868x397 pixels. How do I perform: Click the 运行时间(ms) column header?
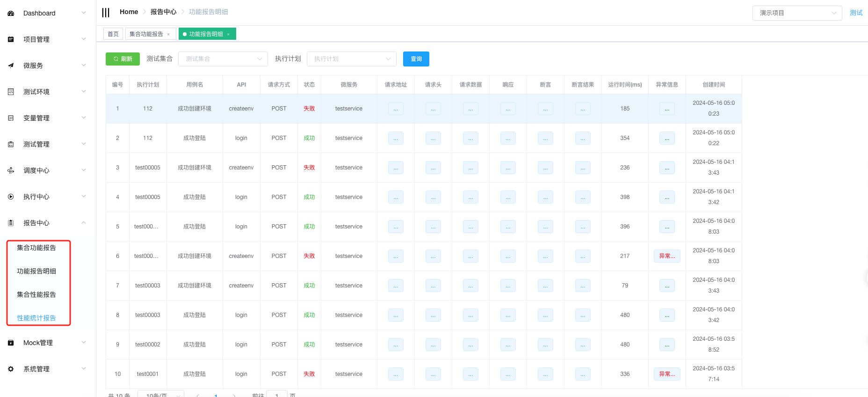625,85
